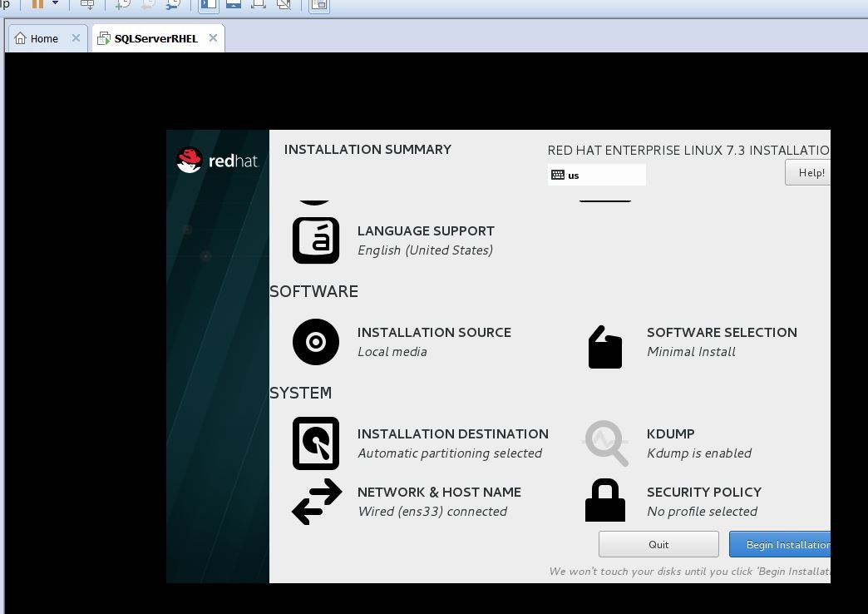Open Kdump configuration via magnifier icon

coord(605,443)
